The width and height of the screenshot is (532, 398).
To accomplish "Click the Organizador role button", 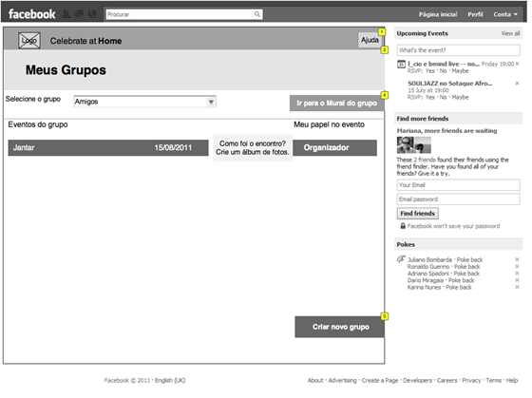I will 334,147.
